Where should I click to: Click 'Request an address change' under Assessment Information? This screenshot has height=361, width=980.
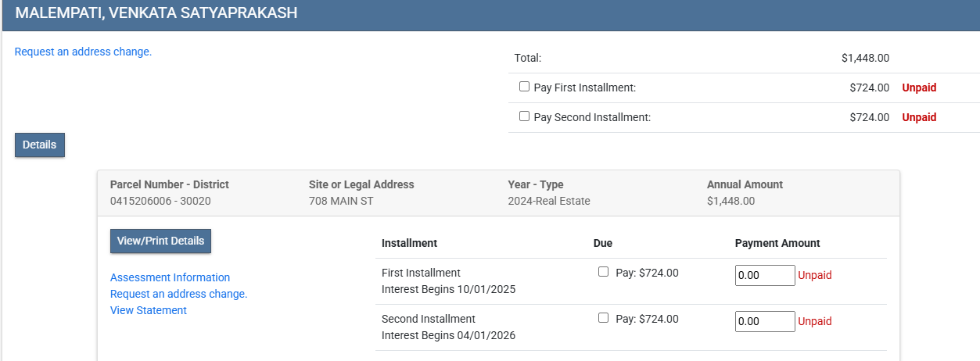[x=178, y=294]
